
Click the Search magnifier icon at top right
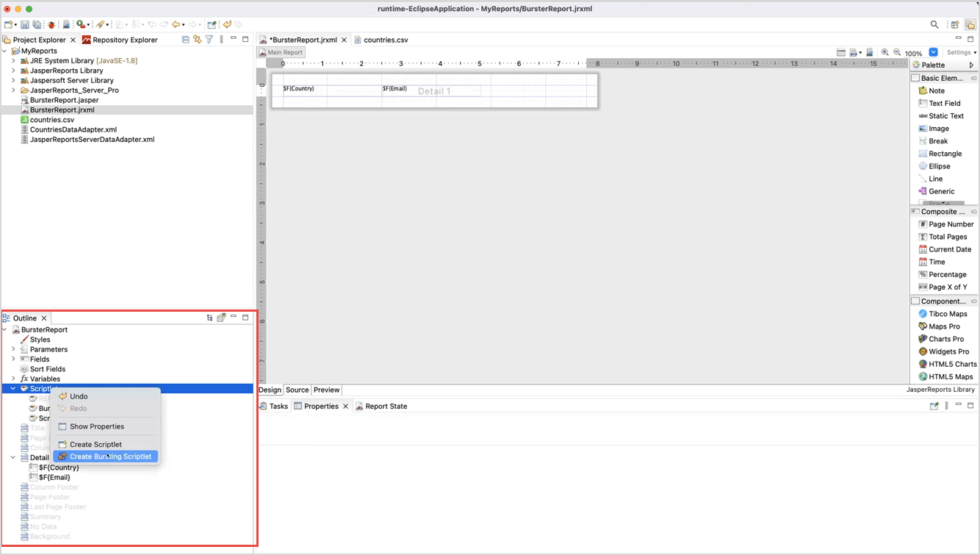pyautogui.click(x=934, y=24)
